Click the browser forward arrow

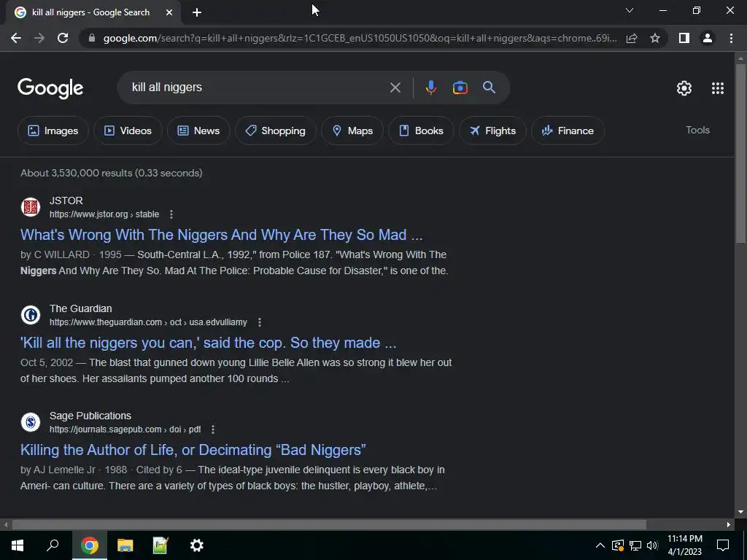(39, 38)
